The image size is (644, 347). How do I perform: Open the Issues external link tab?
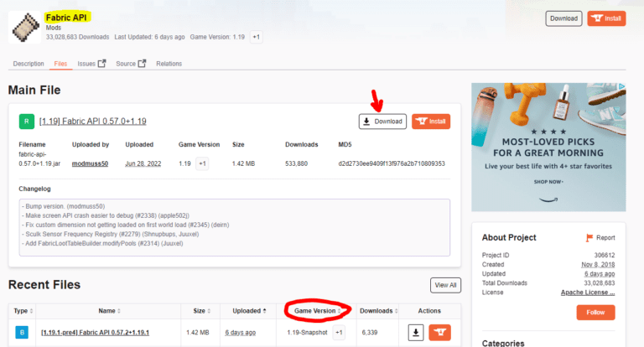91,64
